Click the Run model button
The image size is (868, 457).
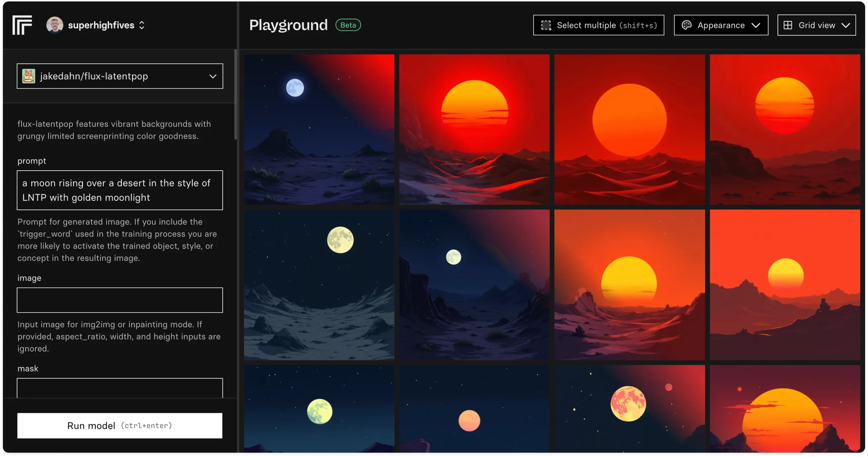coord(120,426)
